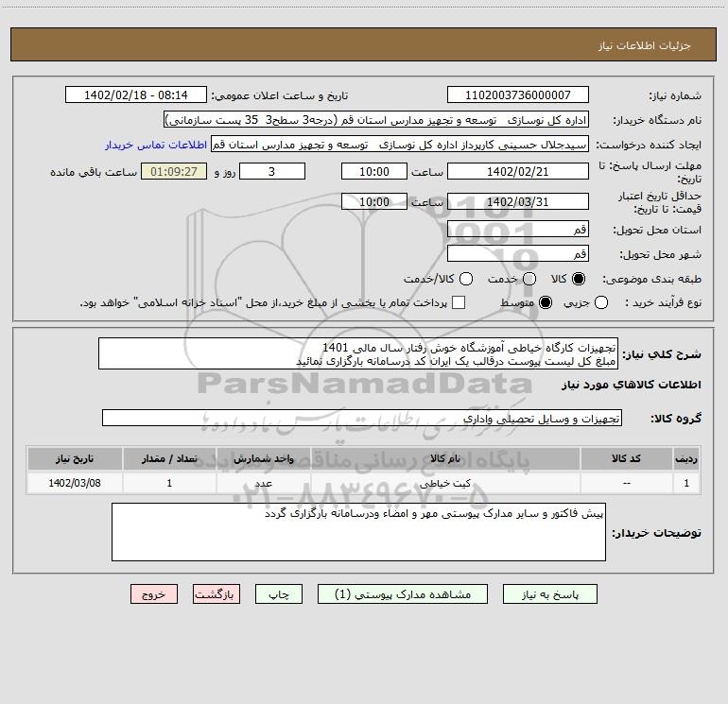This screenshot has height=704, width=728.
Task: Select the کالا/خدمت radio button
Action: (x=466, y=279)
